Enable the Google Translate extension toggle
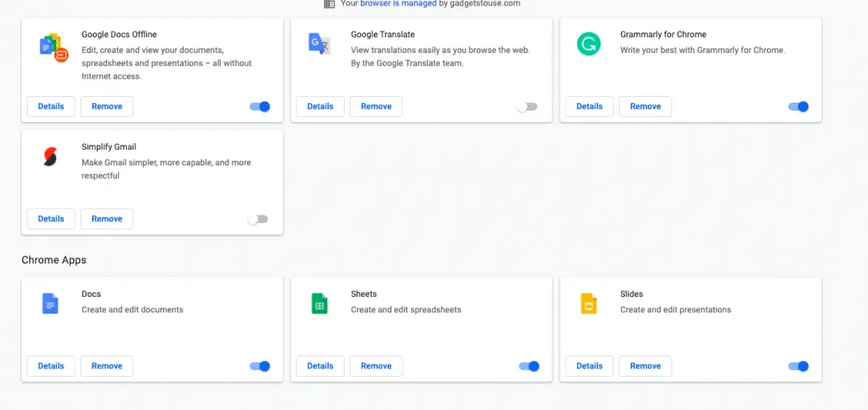 [527, 107]
